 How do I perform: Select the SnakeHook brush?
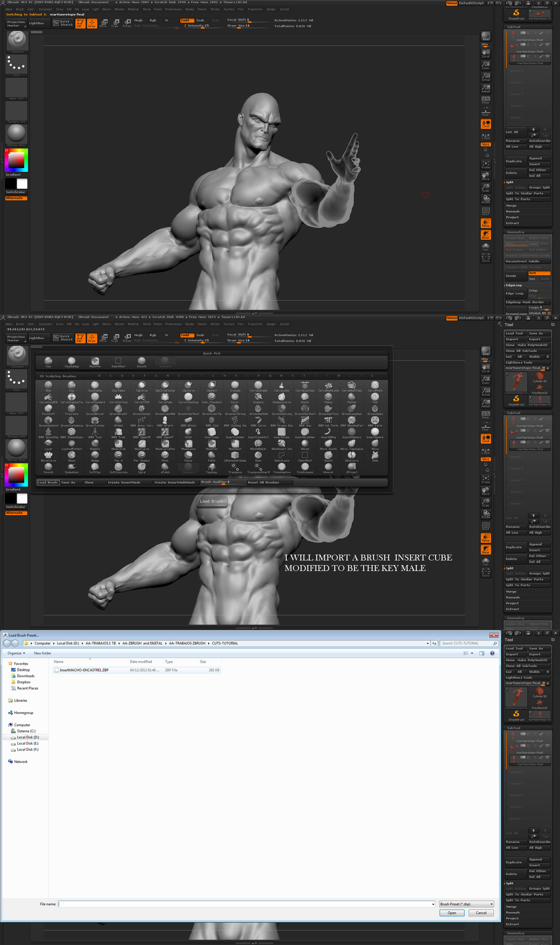pyautogui.click(x=72, y=468)
